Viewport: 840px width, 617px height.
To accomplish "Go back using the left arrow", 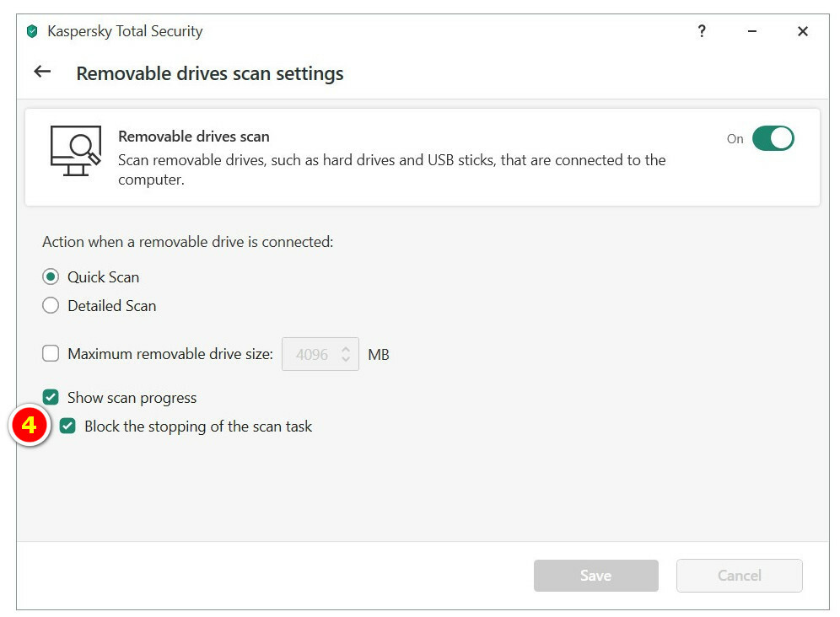I will point(42,72).
